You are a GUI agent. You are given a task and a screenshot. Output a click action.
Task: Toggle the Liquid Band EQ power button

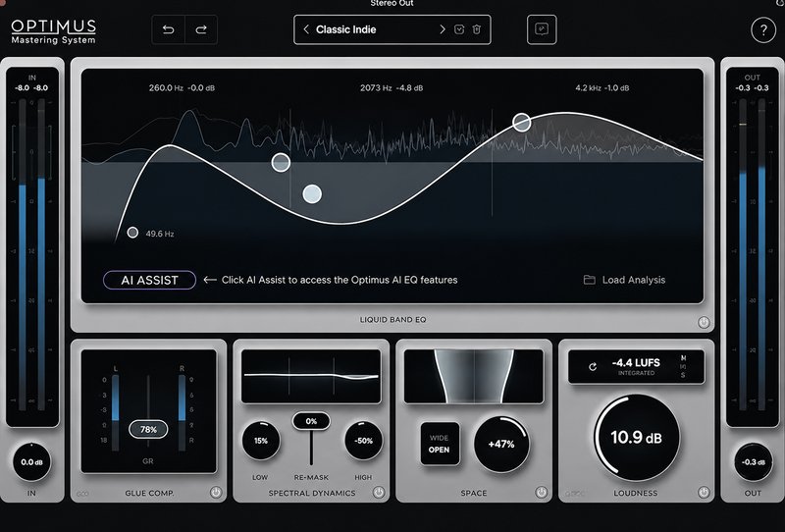(704, 322)
